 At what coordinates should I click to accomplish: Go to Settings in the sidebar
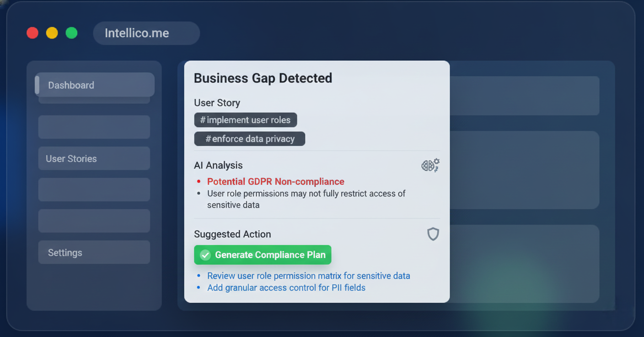(94, 252)
